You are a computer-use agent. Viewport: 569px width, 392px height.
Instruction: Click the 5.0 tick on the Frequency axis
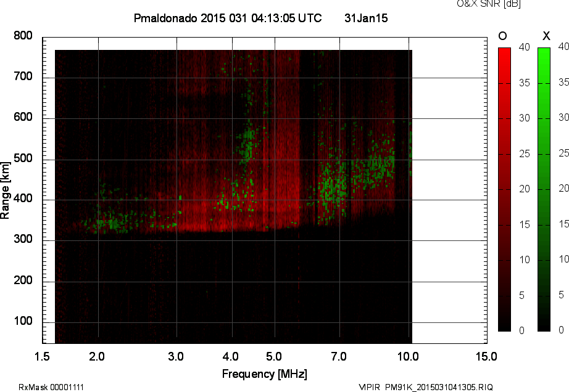273,356
